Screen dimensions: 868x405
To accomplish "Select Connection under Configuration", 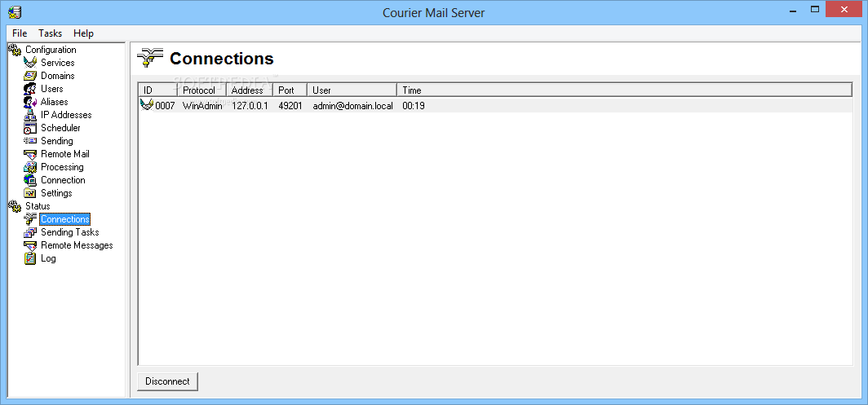I will coord(63,180).
